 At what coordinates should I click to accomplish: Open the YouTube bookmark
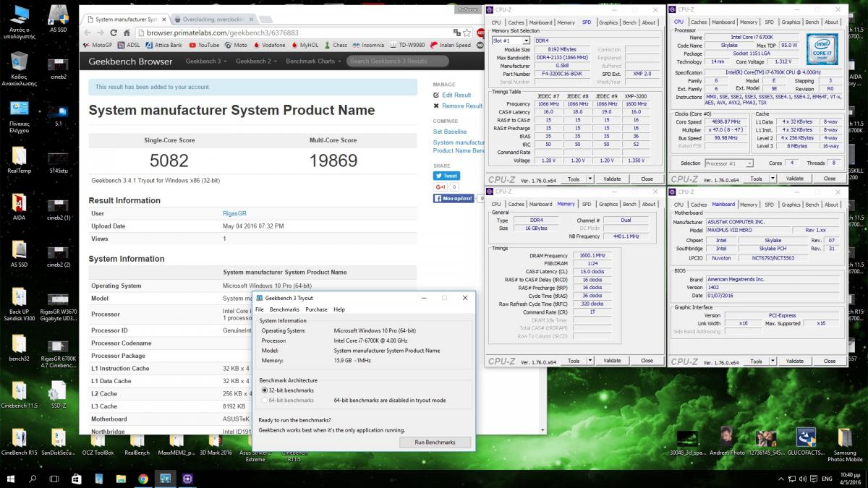pos(203,45)
